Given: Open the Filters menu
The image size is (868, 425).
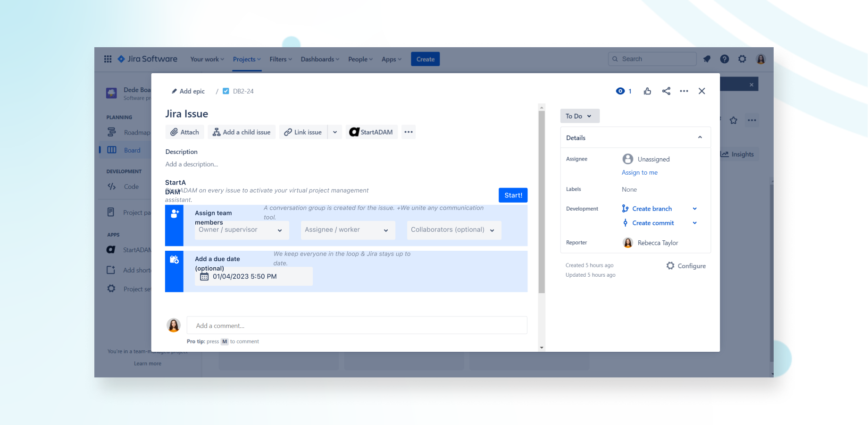Looking at the screenshot, I should (x=281, y=59).
